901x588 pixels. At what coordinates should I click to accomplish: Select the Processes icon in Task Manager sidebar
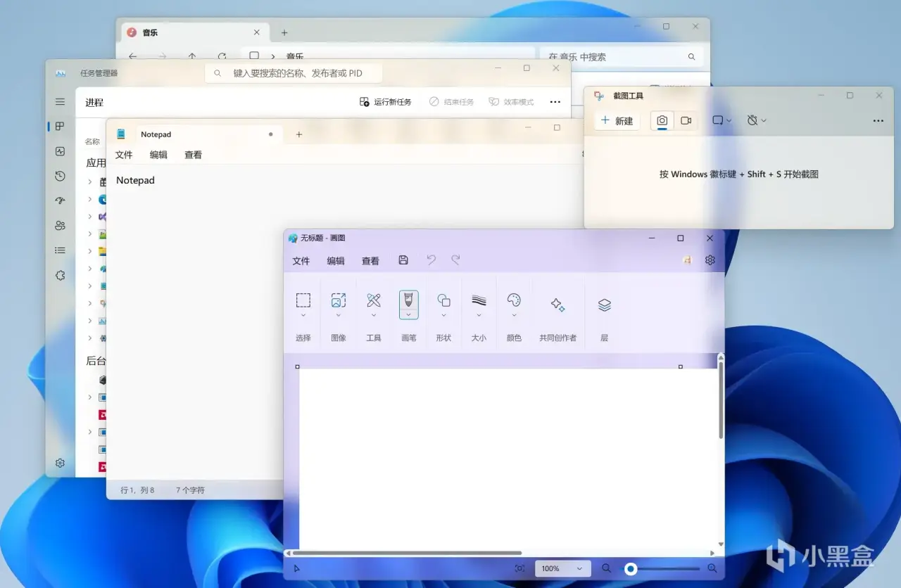coord(60,127)
